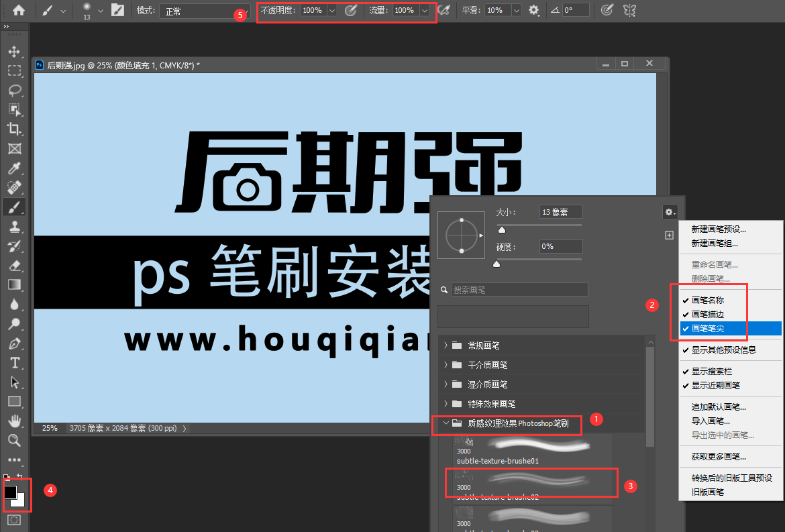
Task: Click the brush angle input field
Action: click(575, 10)
